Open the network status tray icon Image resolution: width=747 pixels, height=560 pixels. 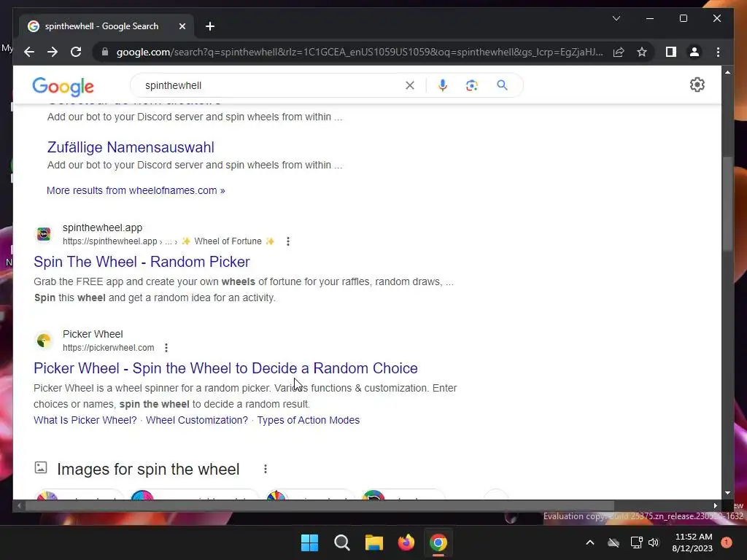pos(636,542)
